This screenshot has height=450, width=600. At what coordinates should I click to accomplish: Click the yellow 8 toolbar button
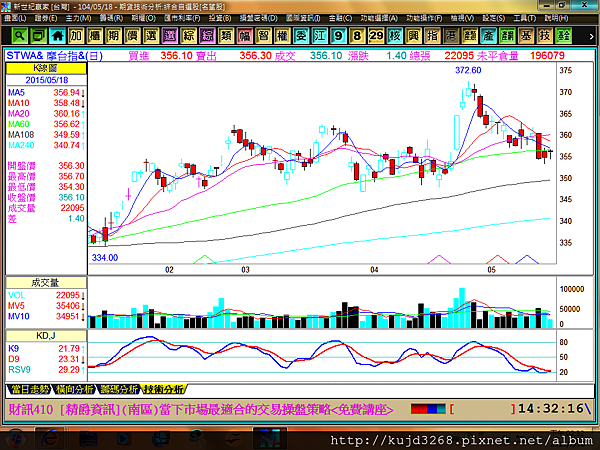[357, 36]
